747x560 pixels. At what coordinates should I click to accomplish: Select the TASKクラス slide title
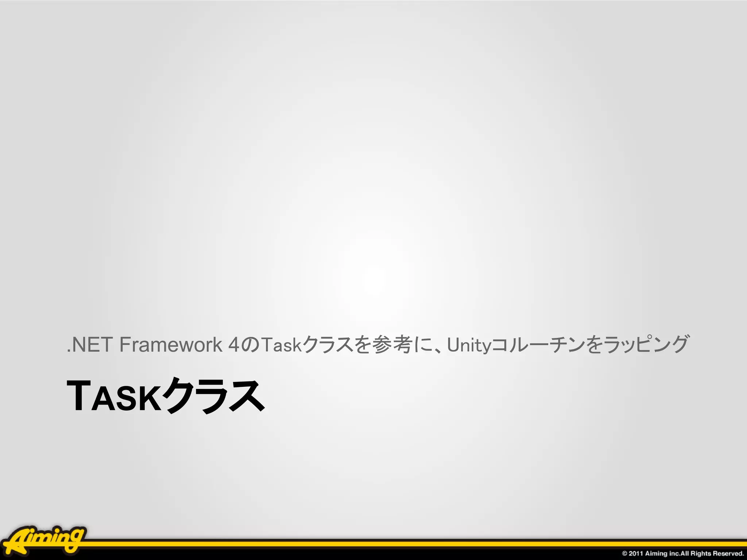coord(165,396)
